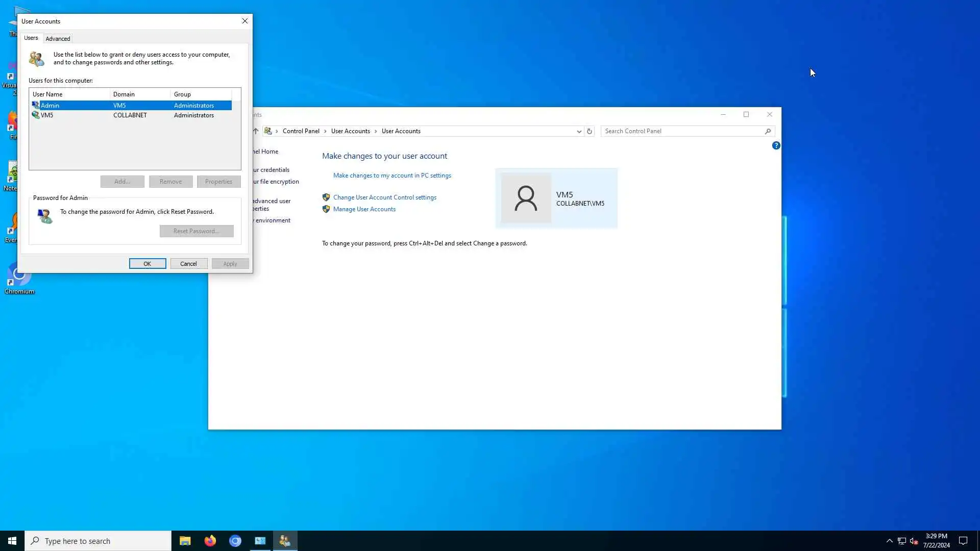Open File Explorer from the taskbar
Screen dimensions: 980x551
(x=185, y=541)
